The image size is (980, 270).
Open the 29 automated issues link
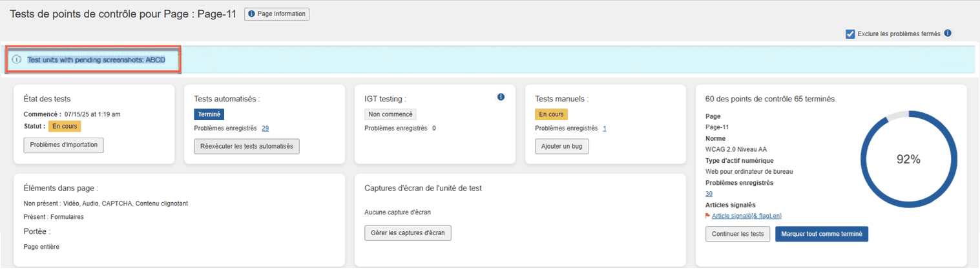tap(265, 128)
